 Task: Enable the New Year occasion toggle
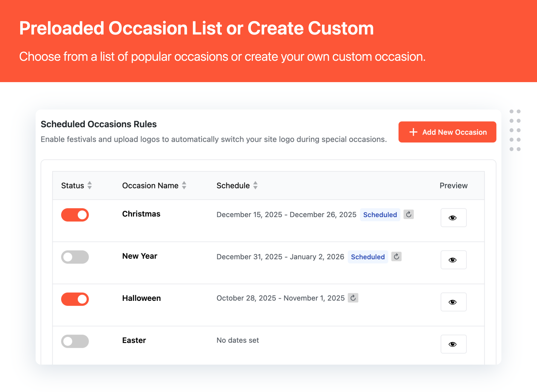[75, 257]
